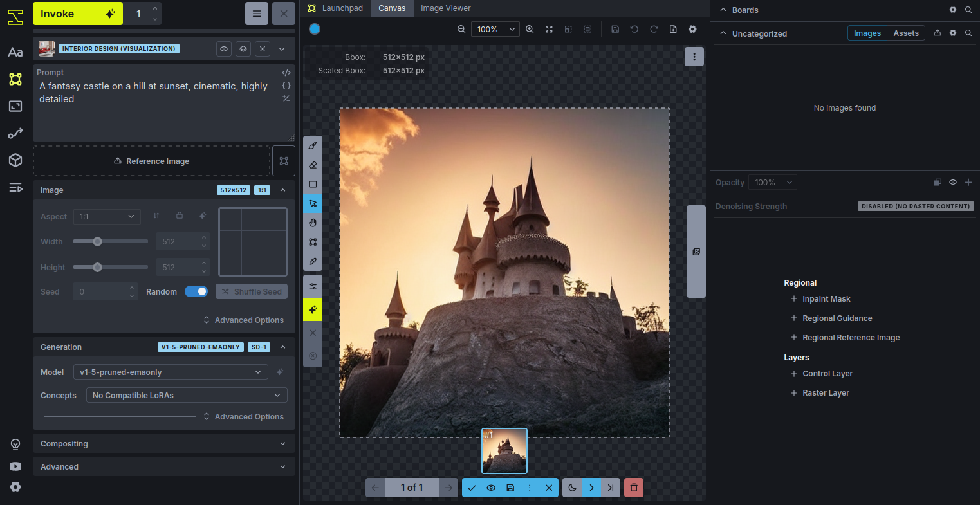Click the trash icon to discard all
Image resolution: width=980 pixels, height=505 pixels.
point(634,488)
